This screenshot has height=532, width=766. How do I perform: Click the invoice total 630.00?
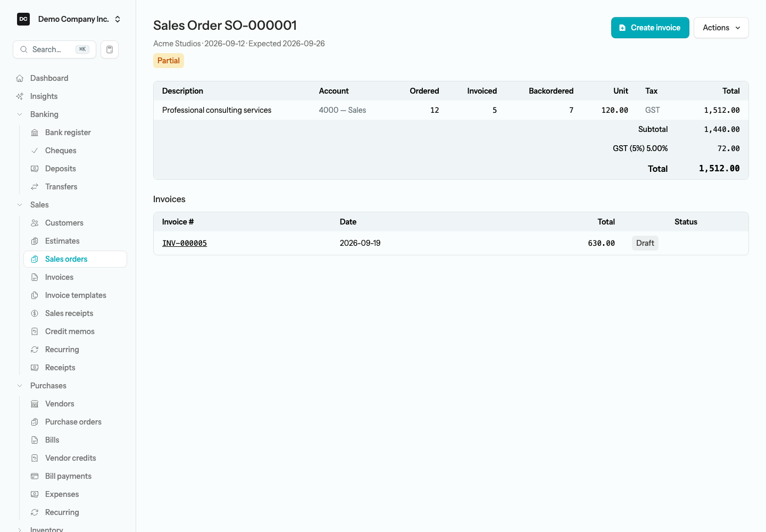tap(602, 243)
